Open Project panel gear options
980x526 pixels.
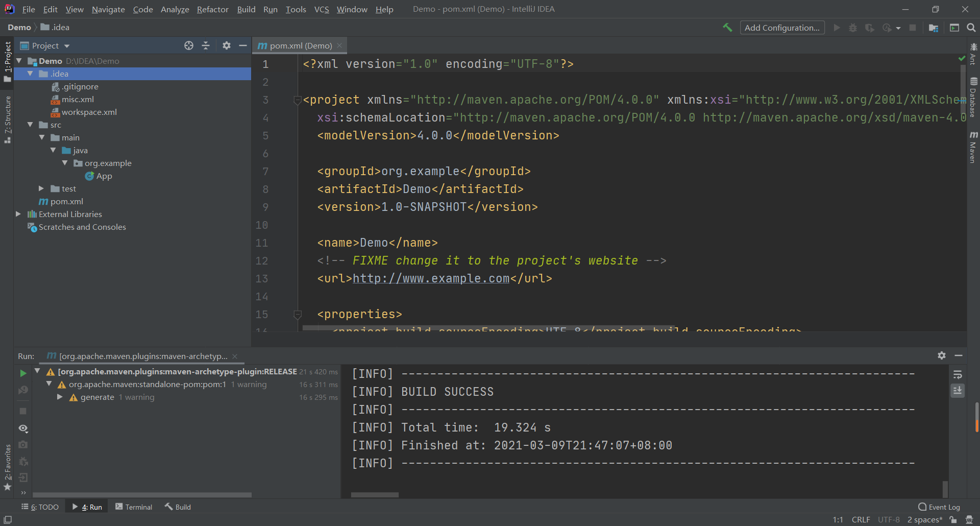(x=227, y=45)
